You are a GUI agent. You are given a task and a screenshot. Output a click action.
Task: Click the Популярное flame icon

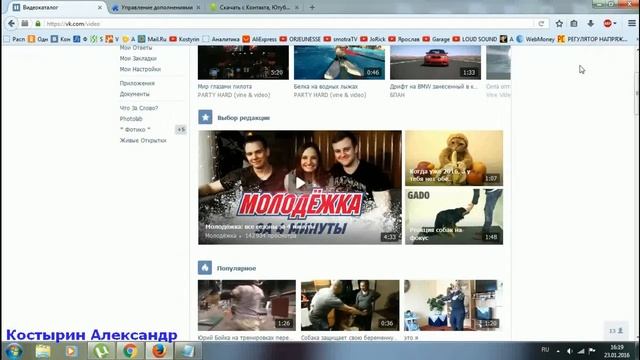click(205, 268)
